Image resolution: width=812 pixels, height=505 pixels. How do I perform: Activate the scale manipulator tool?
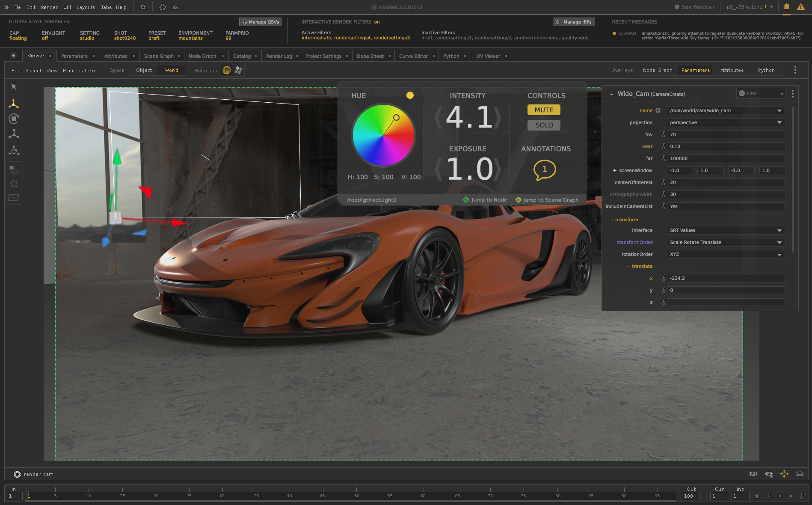click(14, 134)
